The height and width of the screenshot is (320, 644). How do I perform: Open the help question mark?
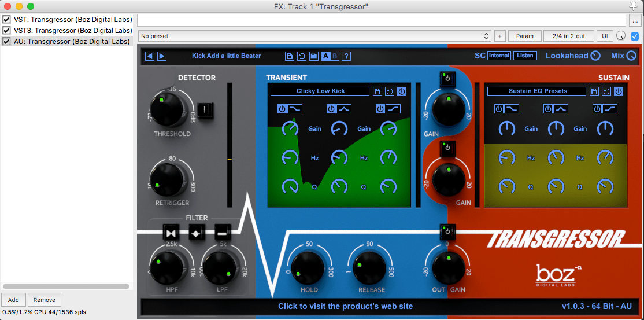(346, 56)
